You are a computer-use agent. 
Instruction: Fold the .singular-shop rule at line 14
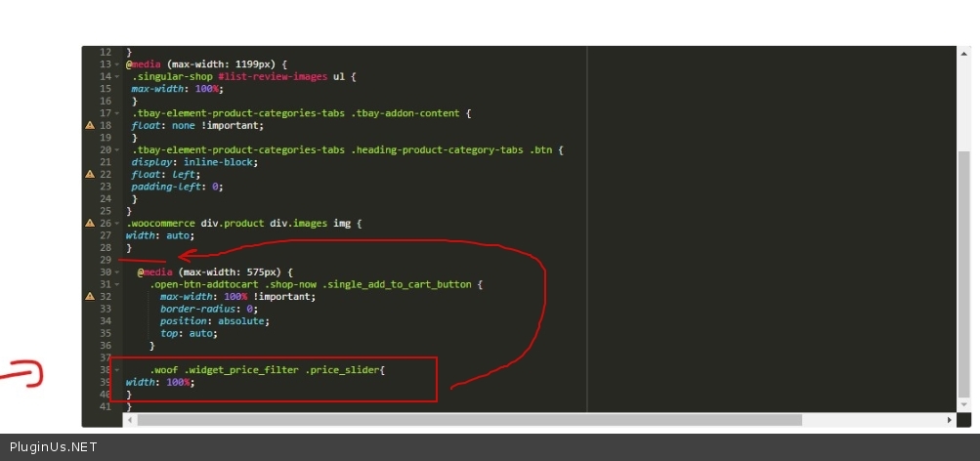coord(117,76)
